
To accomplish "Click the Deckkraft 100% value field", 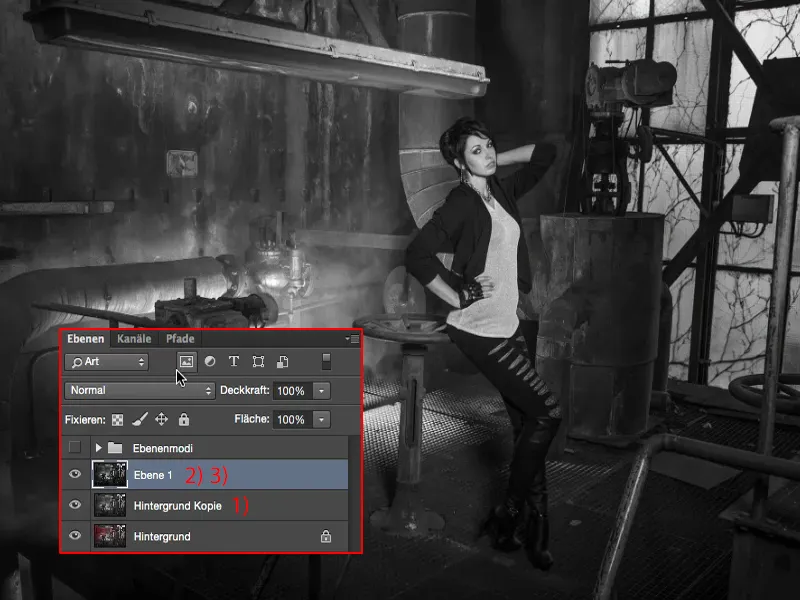I will 292,391.
